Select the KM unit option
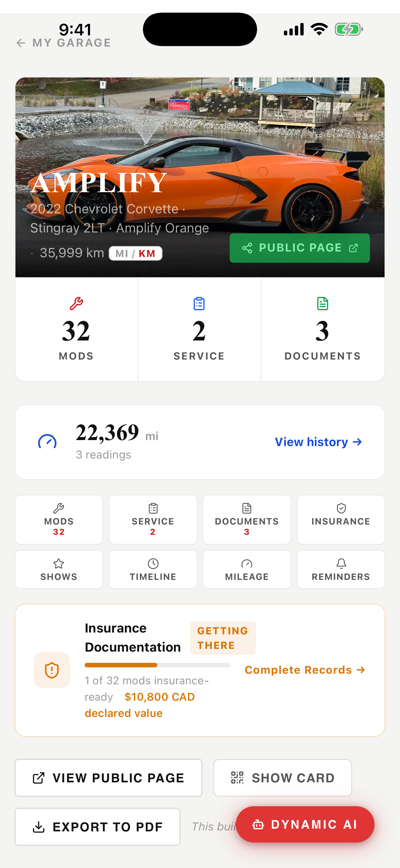400x868 pixels. tap(147, 253)
